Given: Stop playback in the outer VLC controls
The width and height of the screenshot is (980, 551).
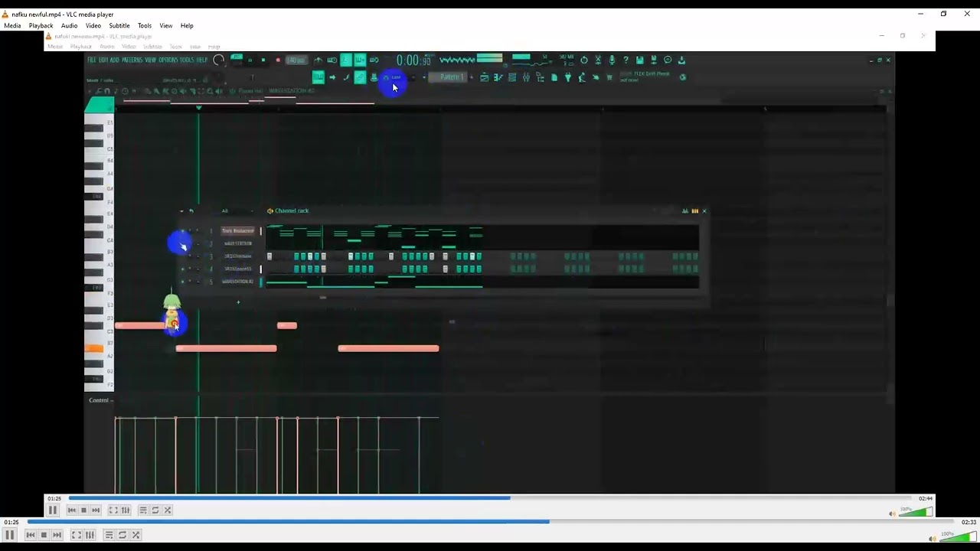Looking at the screenshot, I should 44,535.
